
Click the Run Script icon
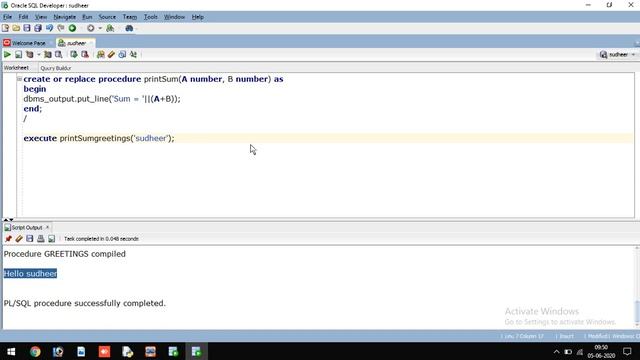(x=18, y=54)
